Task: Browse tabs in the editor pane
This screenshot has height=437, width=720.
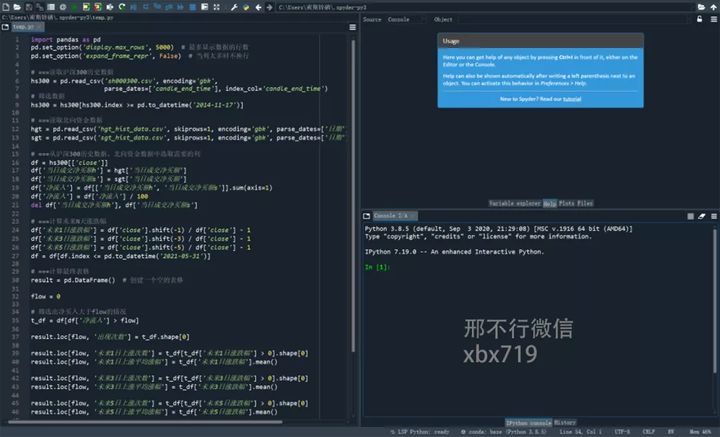Action: pyautogui.click(x=5, y=27)
